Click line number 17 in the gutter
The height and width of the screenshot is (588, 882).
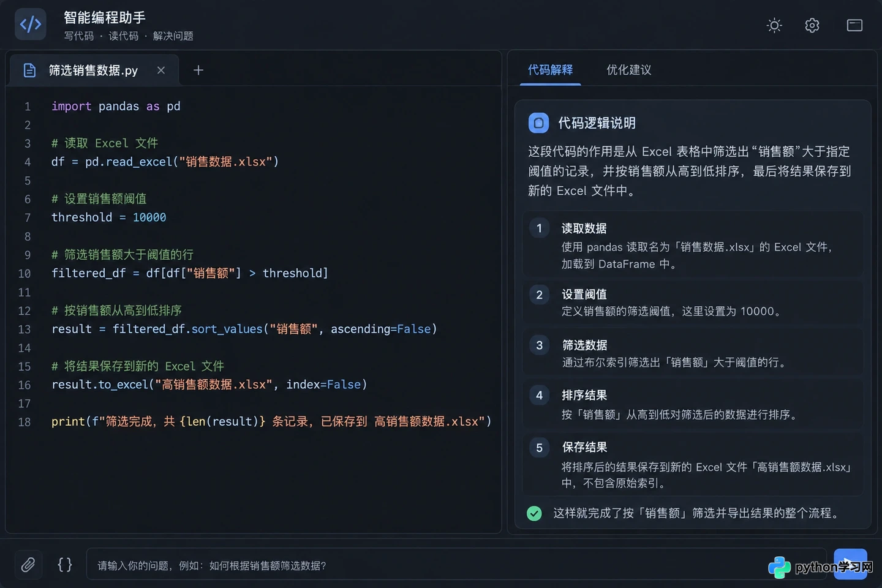pyautogui.click(x=24, y=404)
